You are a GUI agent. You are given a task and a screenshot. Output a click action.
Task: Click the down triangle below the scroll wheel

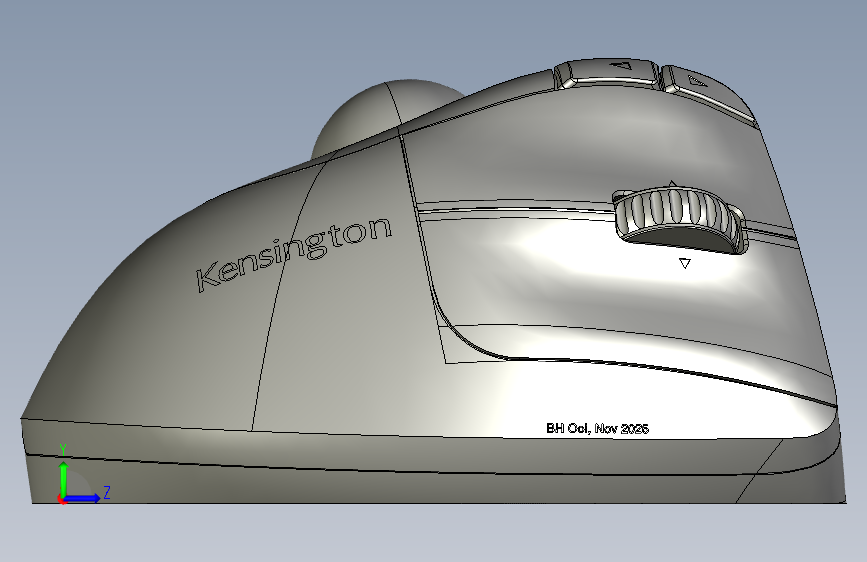(x=685, y=263)
